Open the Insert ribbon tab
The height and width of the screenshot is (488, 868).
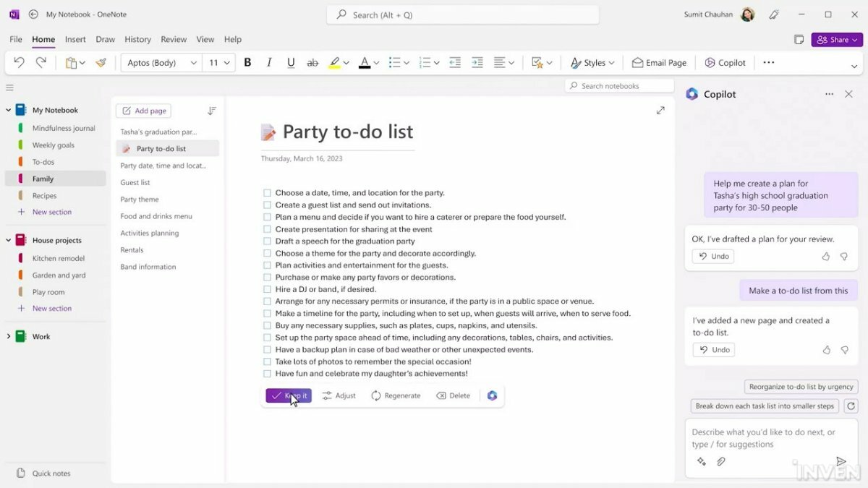[75, 39]
